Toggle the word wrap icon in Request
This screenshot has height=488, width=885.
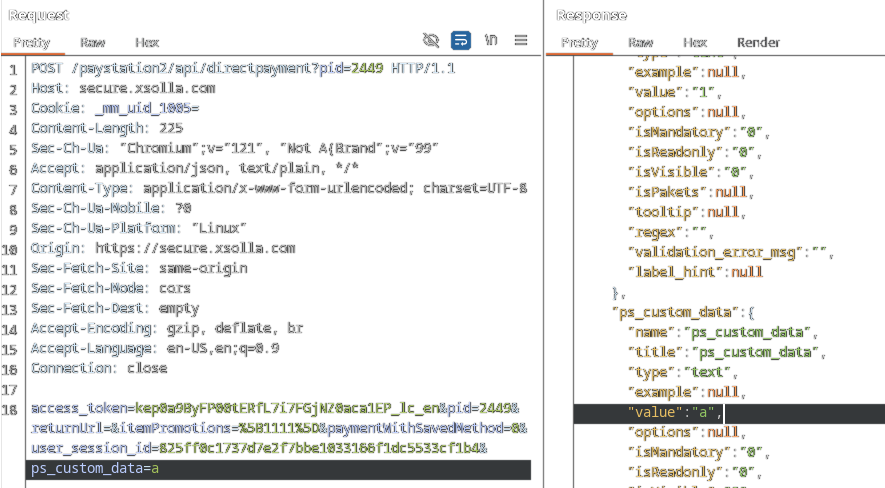tap(461, 40)
